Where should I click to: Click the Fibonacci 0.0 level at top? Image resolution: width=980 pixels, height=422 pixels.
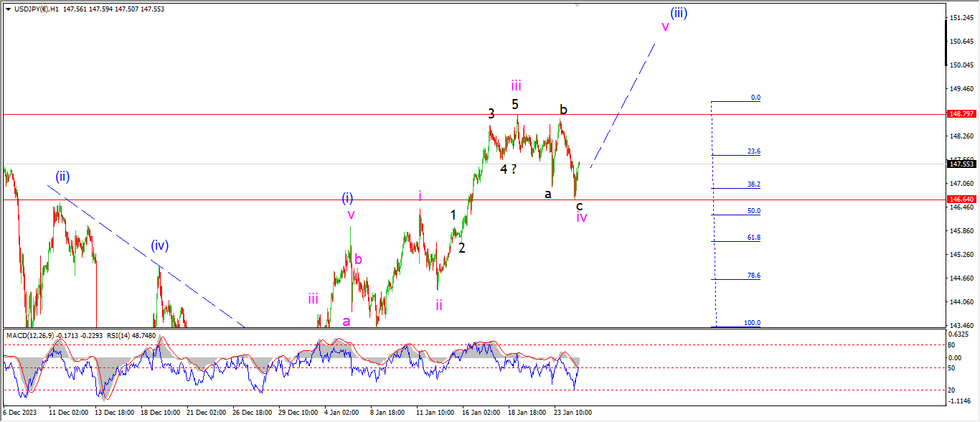(x=755, y=98)
